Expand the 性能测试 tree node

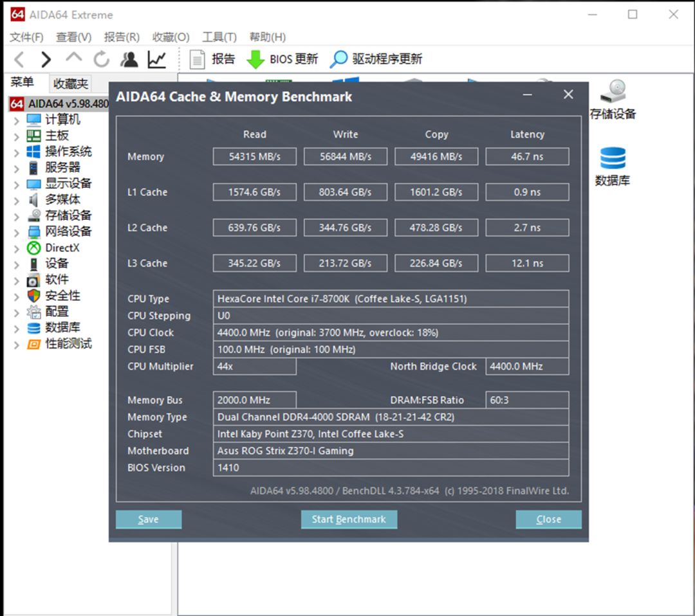(16, 345)
